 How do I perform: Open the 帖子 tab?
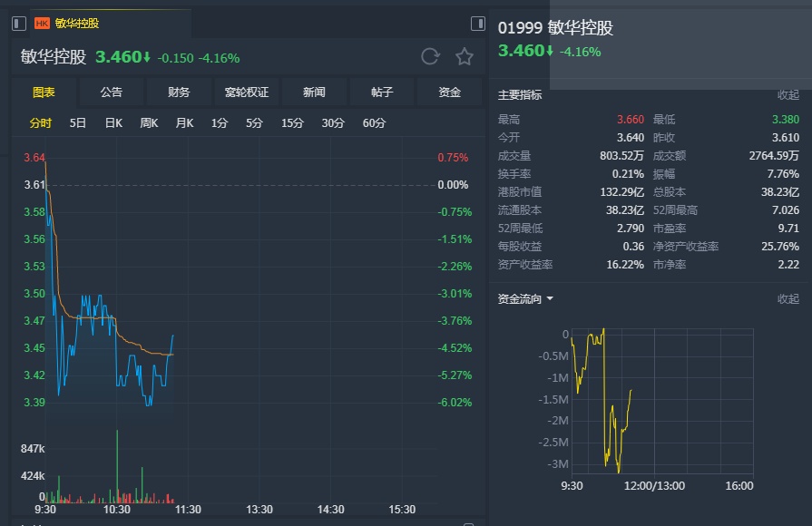coord(382,93)
